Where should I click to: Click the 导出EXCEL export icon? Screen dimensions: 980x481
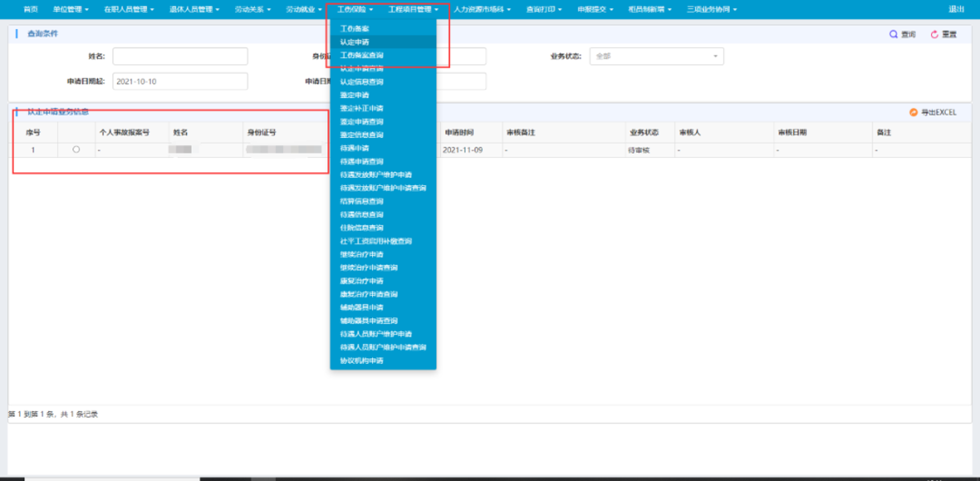(x=913, y=112)
